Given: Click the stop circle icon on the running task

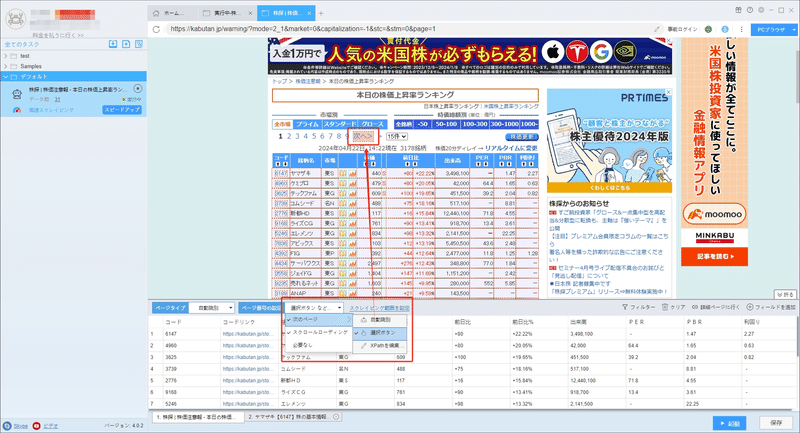Looking at the screenshot, I should click(x=137, y=89).
